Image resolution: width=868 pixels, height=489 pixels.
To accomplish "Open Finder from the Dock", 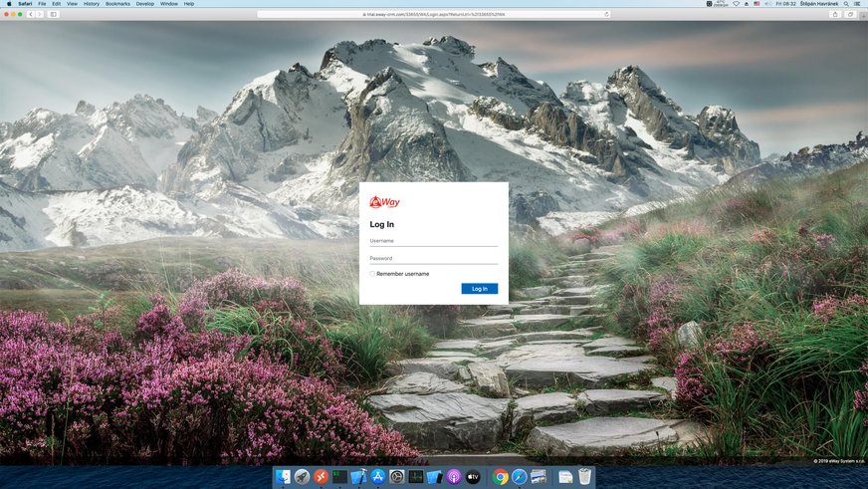I will click(283, 477).
